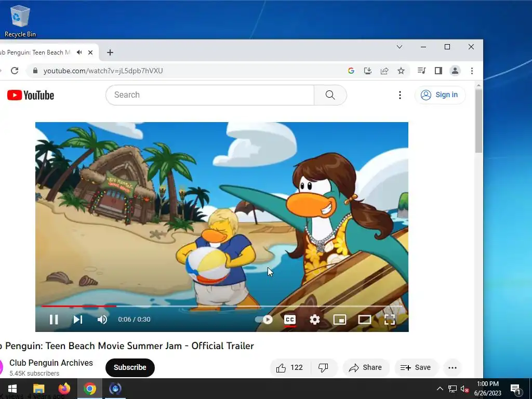Viewport: 532px width, 399px height.
Task: Open taskbar volume icon
Action: click(x=464, y=389)
